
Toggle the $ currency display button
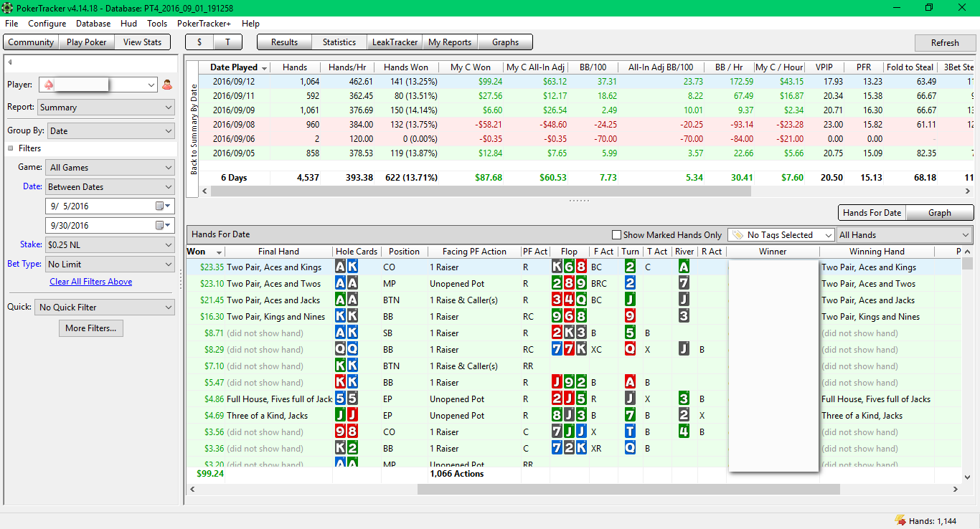point(199,42)
